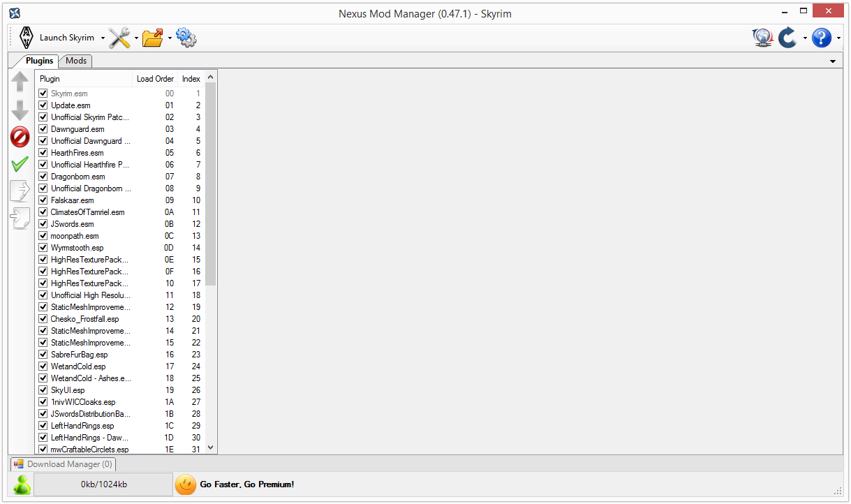The width and height of the screenshot is (851, 504).
Task: Click the plugin list scrollbar thumb
Action: (x=211, y=184)
